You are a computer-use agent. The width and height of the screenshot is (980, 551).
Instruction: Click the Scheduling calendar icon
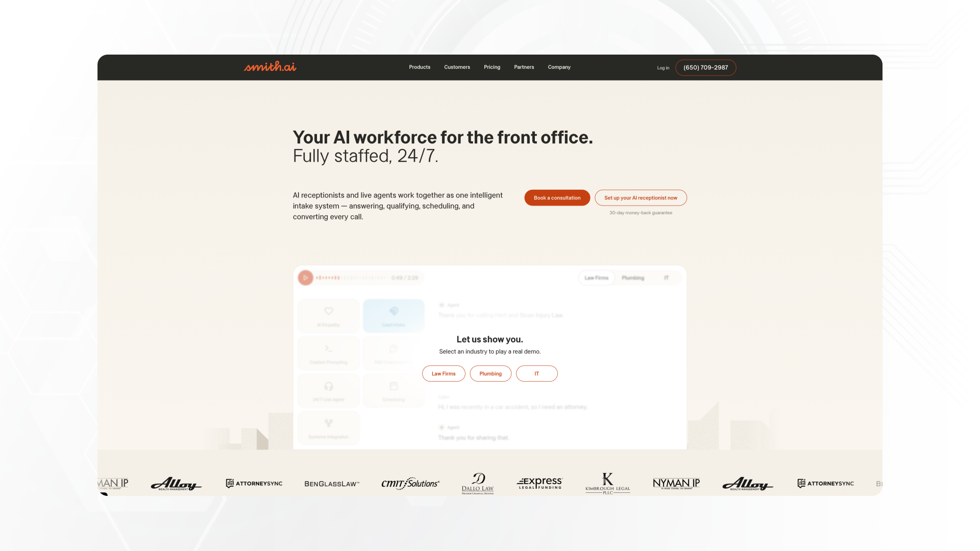click(394, 386)
